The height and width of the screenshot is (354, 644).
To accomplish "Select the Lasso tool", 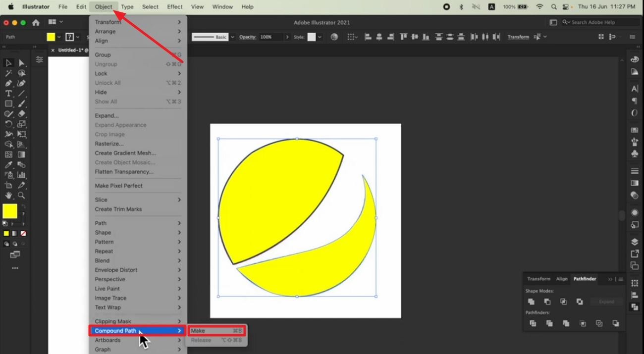I will coord(22,73).
